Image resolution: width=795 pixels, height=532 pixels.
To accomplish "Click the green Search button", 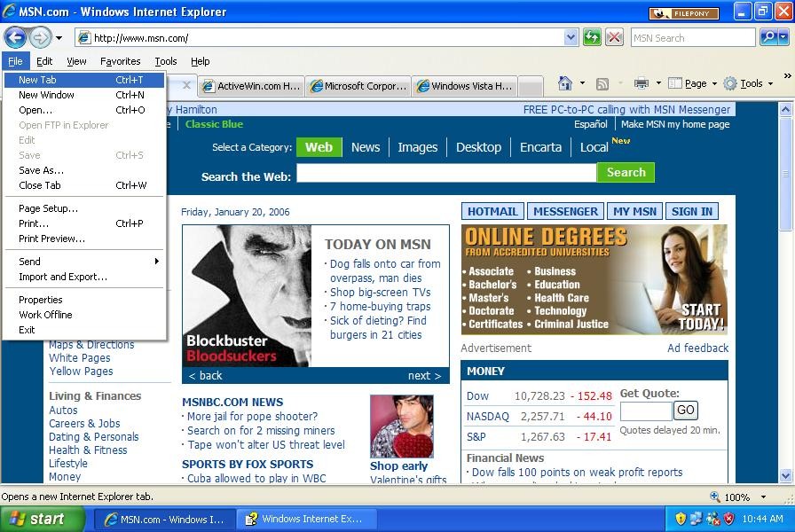I will (x=626, y=172).
